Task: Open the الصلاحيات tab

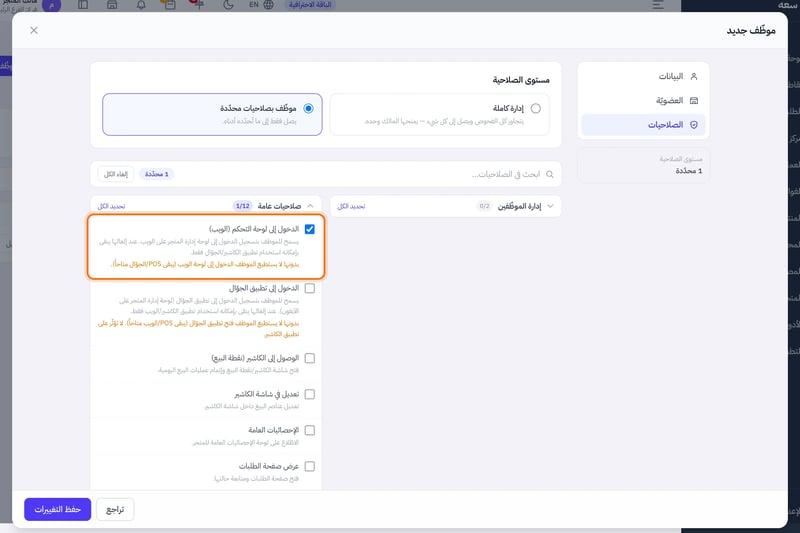Action: [643, 125]
